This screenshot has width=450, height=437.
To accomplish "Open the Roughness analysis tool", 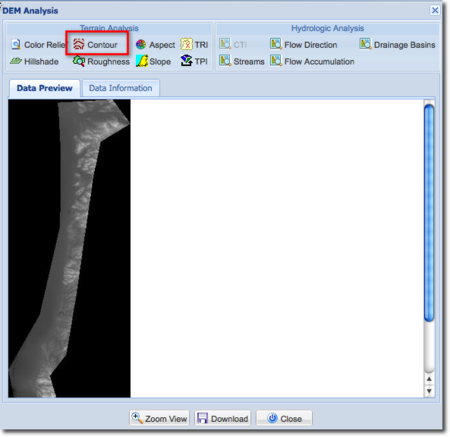I will point(101,61).
